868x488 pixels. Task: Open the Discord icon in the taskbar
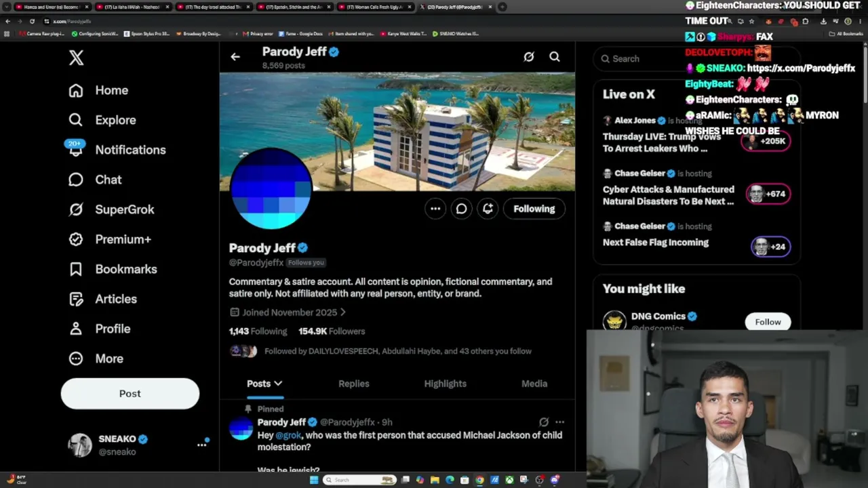point(555,480)
